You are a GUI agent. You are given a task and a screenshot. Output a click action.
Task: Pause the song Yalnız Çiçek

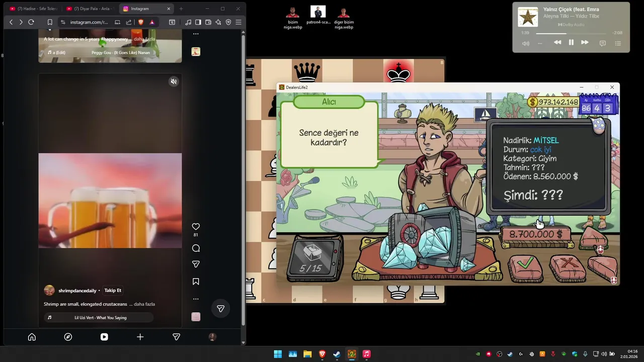(571, 43)
